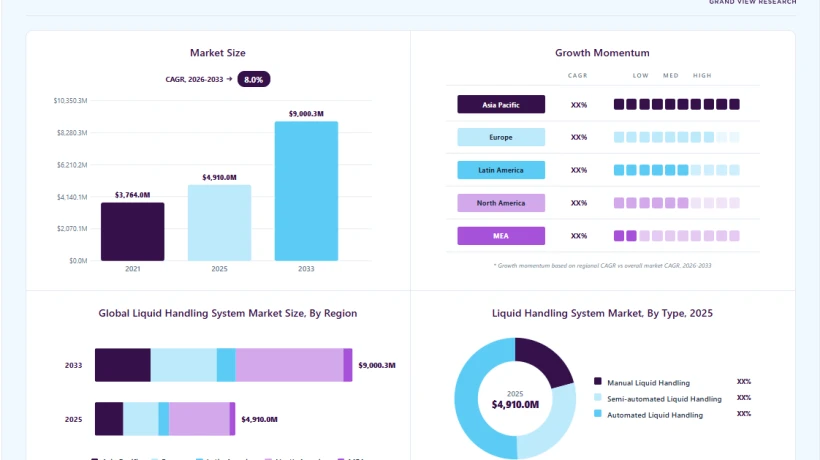Select the 2021 market size bar

pyautogui.click(x=132, y=232)
